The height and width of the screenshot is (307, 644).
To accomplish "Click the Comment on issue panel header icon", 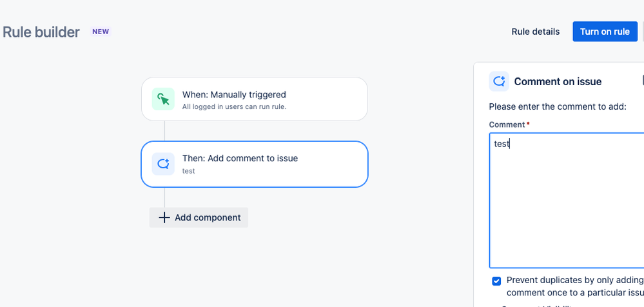I will pos(499,81).
